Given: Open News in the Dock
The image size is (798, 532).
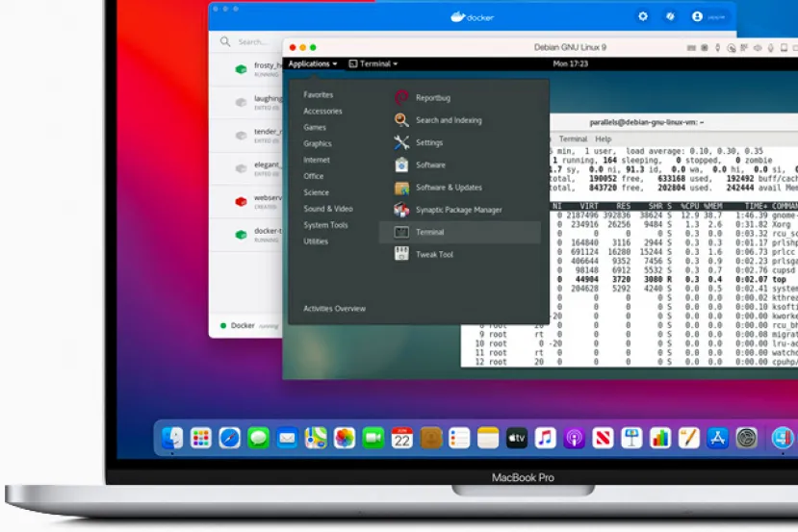Looking at the screenshot, I should (x=604, y=438).
